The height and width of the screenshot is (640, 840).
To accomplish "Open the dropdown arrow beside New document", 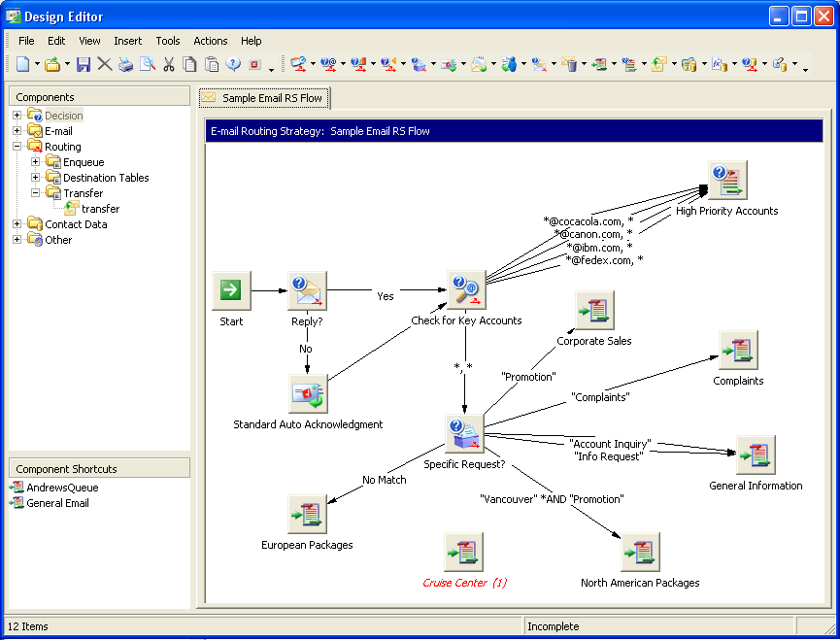I will (x=38, y=65).
